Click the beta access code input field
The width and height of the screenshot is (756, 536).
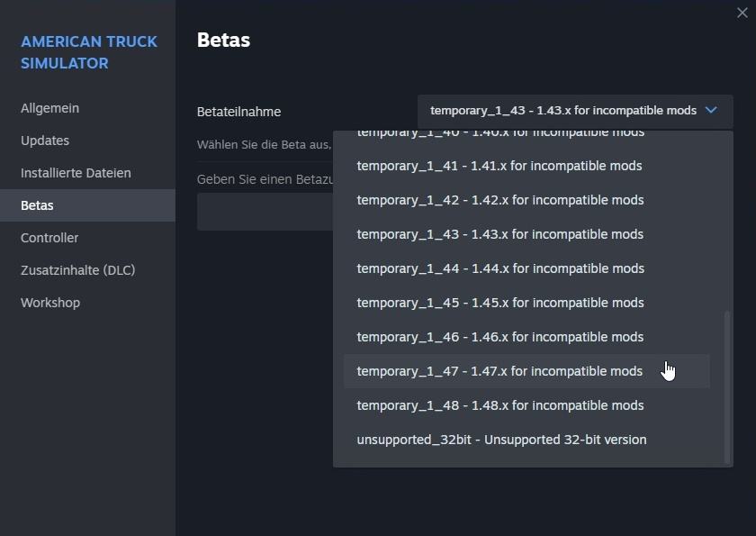265,212
